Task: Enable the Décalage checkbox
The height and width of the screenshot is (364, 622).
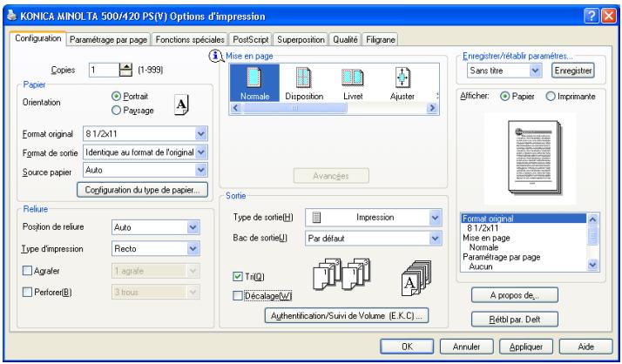Action: (238, 295)
